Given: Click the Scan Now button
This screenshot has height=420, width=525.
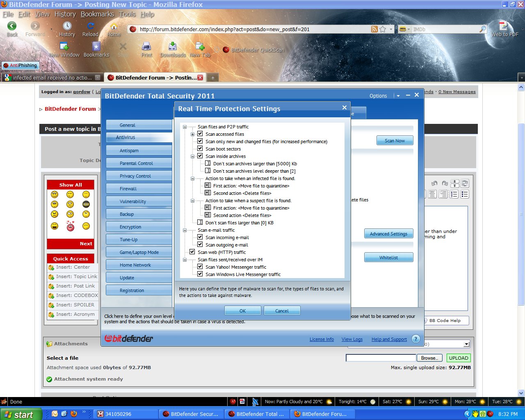Looking at the screenshot, I should pyautogui.click(x=395, y=140).
